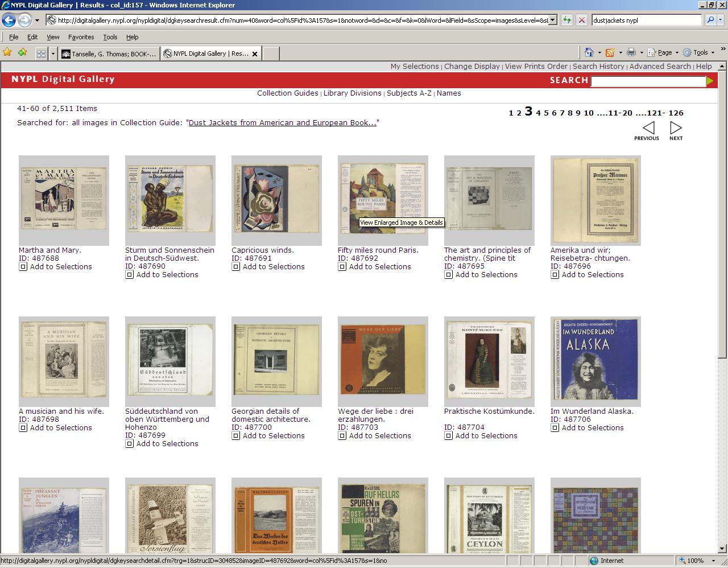Click the RSS feeds icon
The height and width of the screenshot is (568, 728).
pos(611,52)
